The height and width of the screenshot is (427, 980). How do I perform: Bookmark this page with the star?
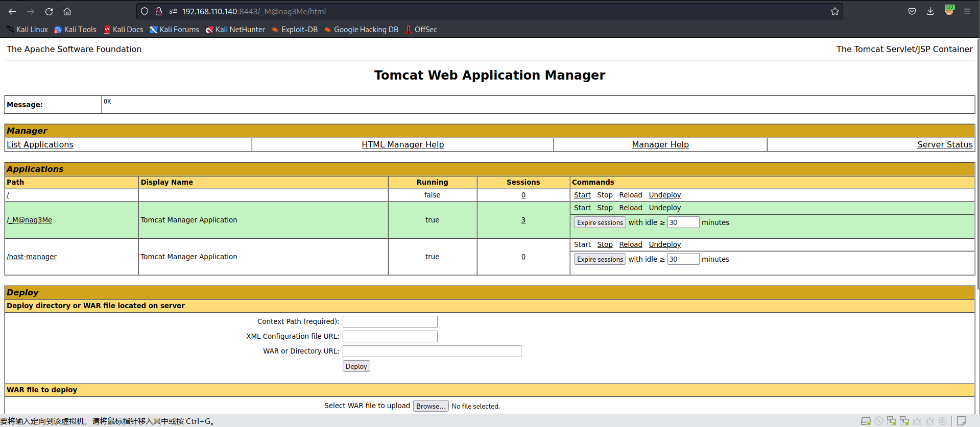(x=835, y=11)
